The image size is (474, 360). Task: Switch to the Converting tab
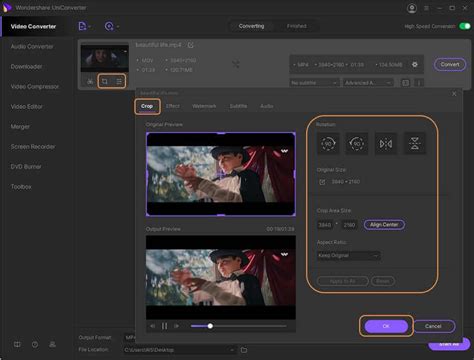tap(251, 26)
